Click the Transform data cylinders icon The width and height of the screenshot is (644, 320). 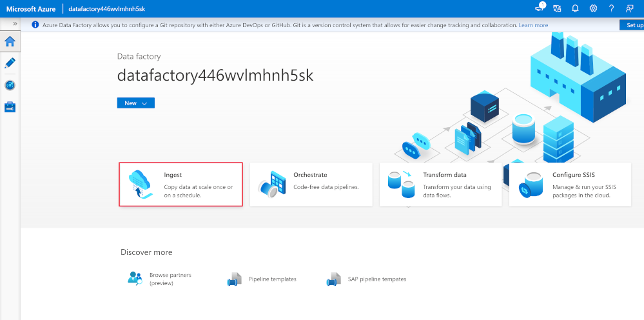coord(401,185)
